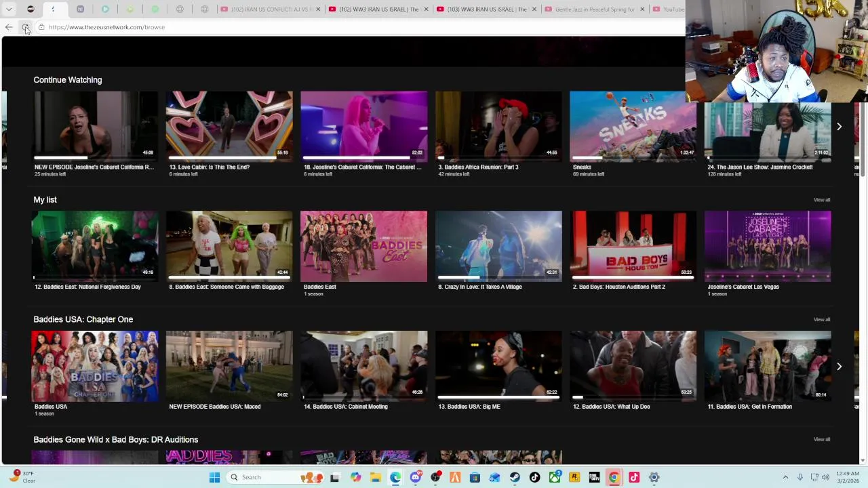Play 'Baddies USA: Get in Formation' thumbnail

768,366
